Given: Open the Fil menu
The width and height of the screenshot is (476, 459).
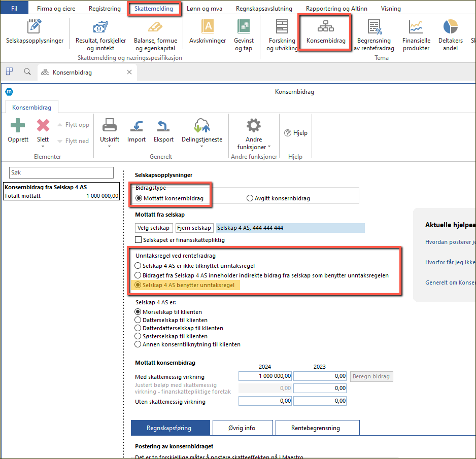Looking at the screenshot, I should tap(14, 8).
